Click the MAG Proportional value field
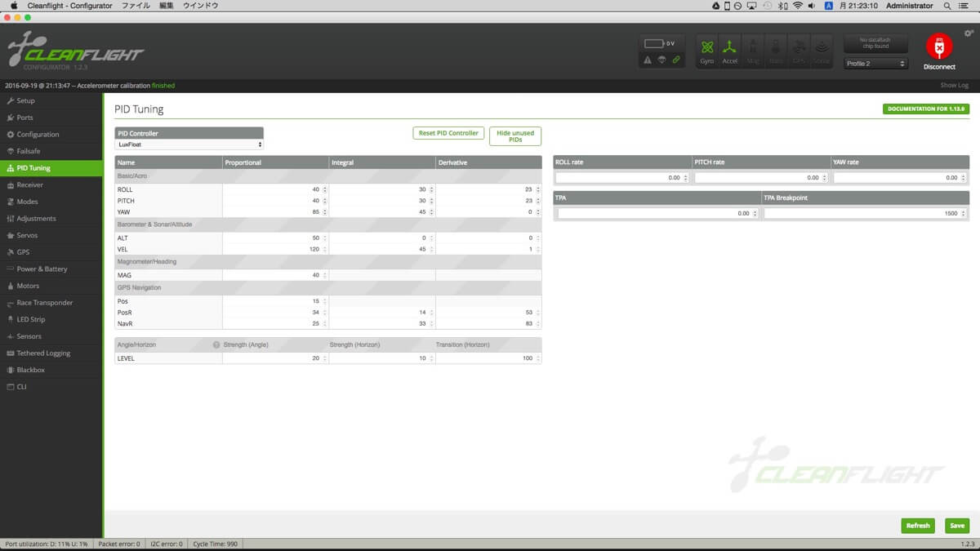The width and height of the screenshot is (980, 551). [275, 275]
